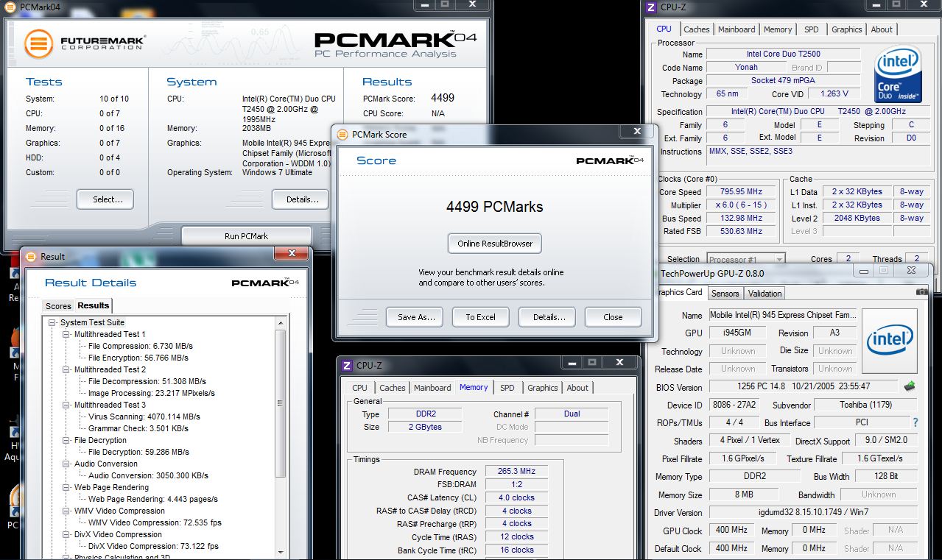Collapse the WMV Video Compression node
The image size is (942, 560).
(x=66, y=511)
